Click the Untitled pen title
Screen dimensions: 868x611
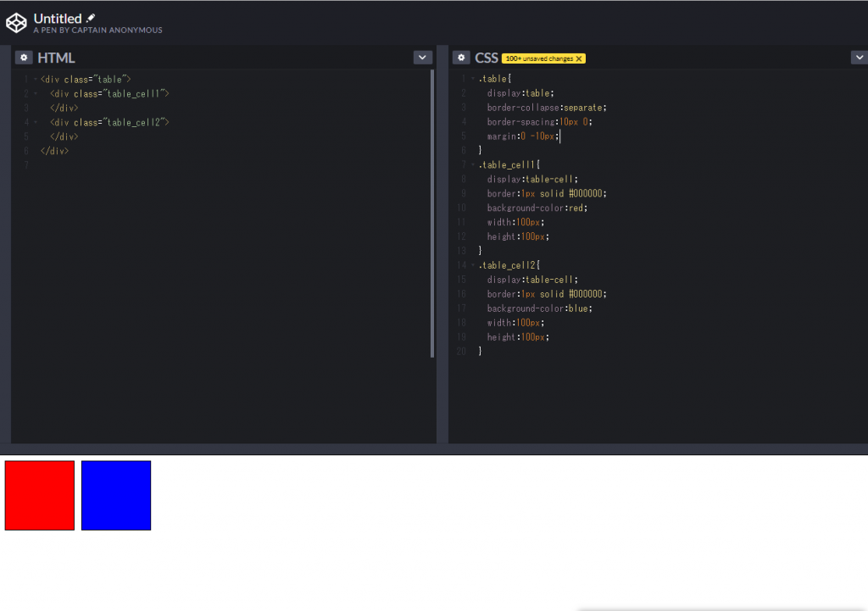[58, 19]
